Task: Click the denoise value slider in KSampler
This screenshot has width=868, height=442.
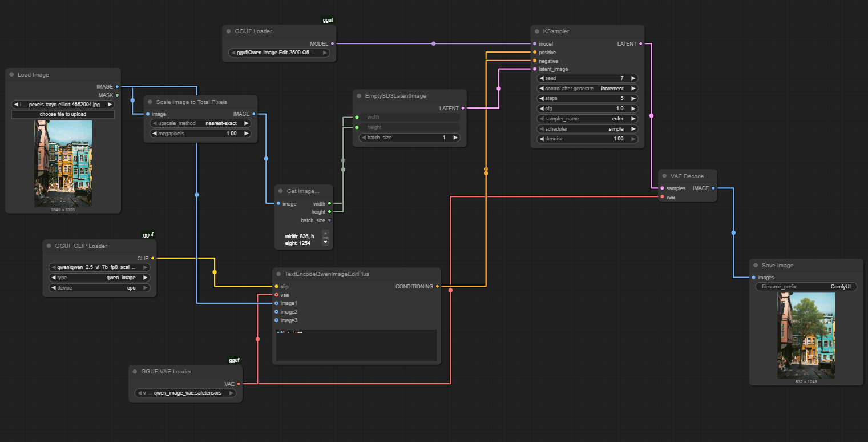Action: coord(587,139)
